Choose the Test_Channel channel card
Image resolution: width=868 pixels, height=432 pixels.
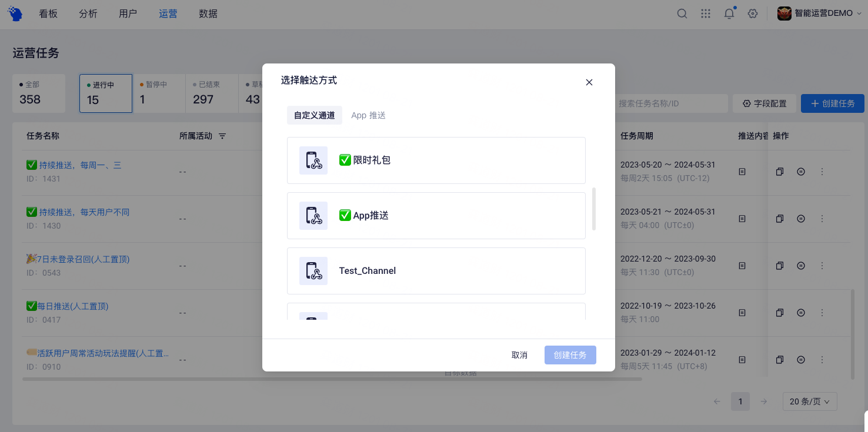coord(436,271)
